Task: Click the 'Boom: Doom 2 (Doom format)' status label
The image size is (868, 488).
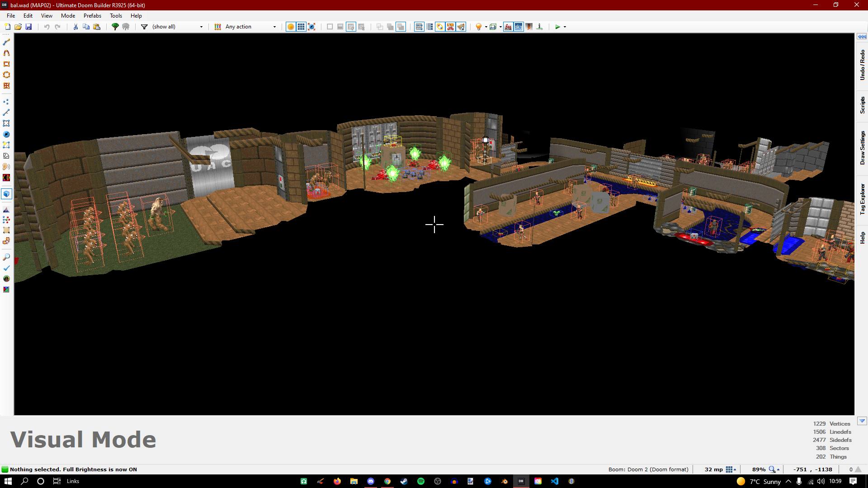Action: [648, 469]
